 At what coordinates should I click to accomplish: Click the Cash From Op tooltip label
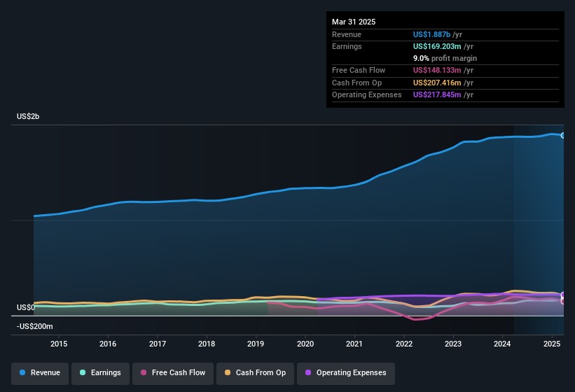tap(356, 83)
